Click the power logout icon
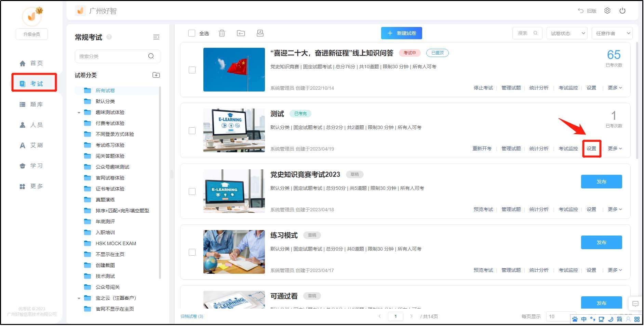This screenshot has height=326, width=644. pyautogui.click(x=622, y=11)
